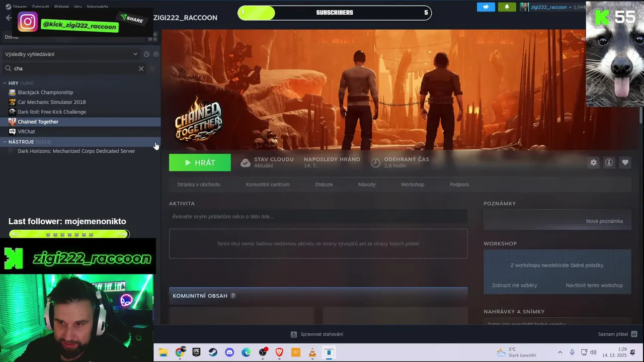Open game settings gear icon
Image resolution: width=644 pixels, height=362 pixels.
tap(593, 162)
